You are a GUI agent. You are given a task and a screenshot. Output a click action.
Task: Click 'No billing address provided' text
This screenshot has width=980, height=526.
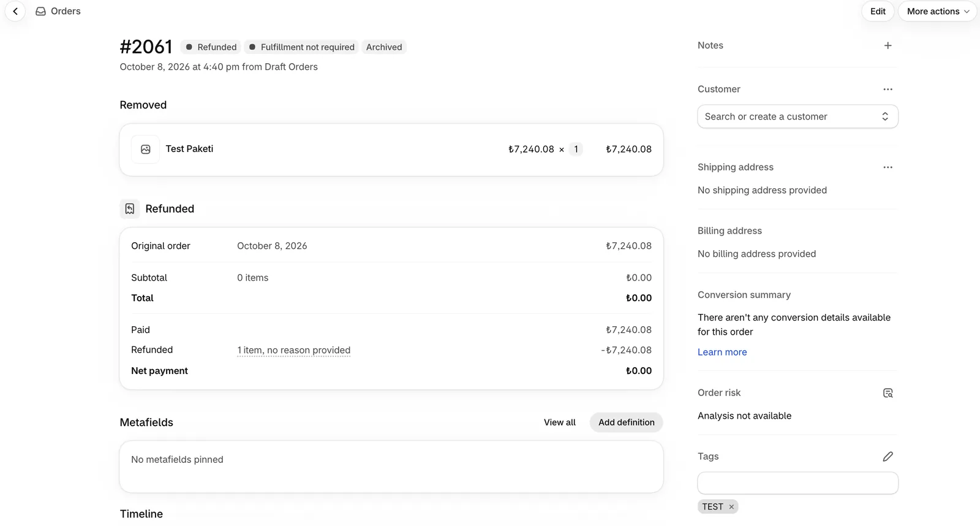point(756,254)
